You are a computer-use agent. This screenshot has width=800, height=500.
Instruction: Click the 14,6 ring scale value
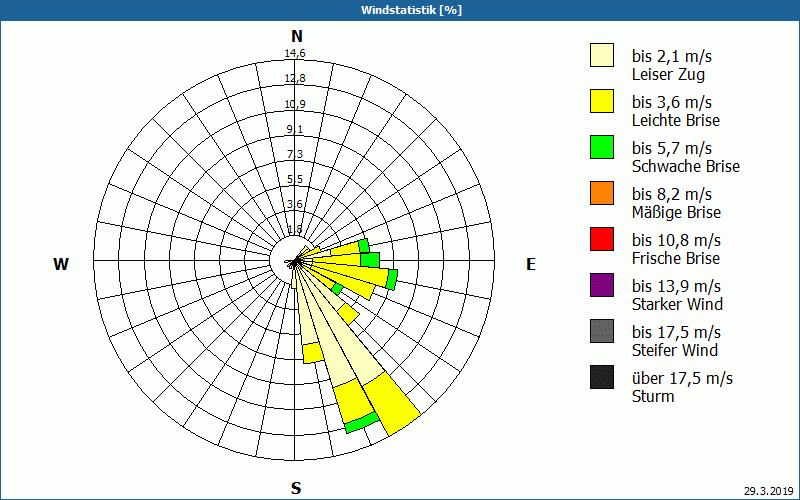295,53
